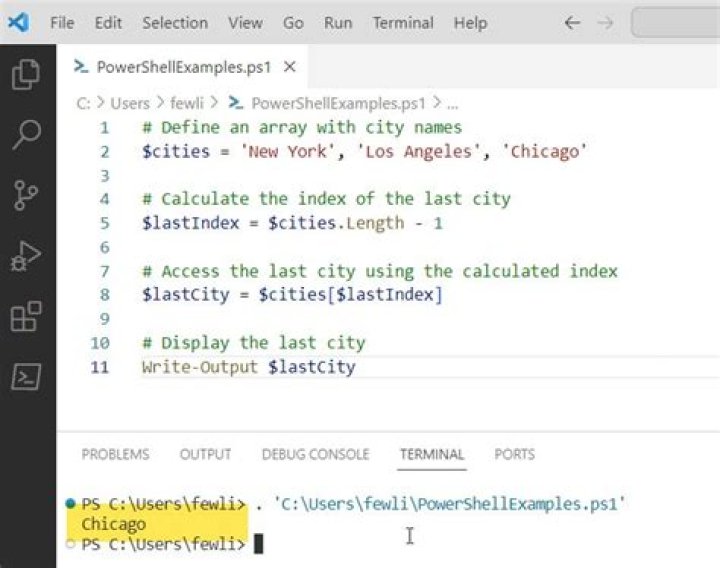720x568 pixels.
Task: Open the Selection menu
Action: click(175, 22)
